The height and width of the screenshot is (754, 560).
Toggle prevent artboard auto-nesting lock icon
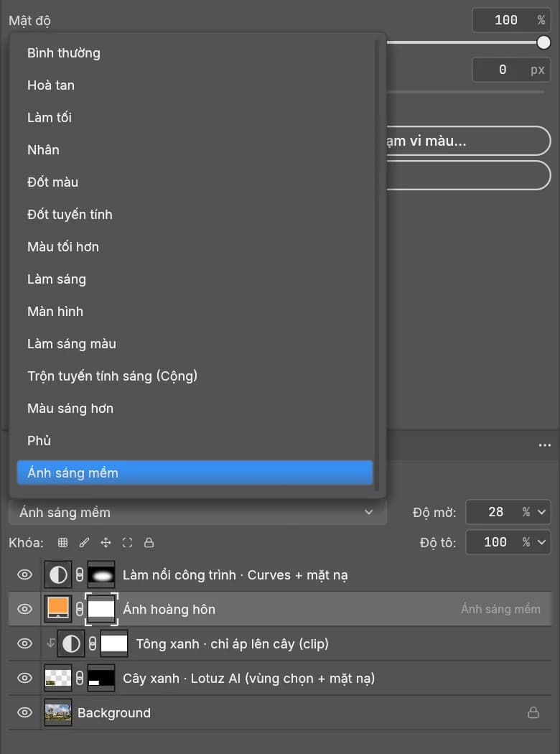[127, 543]
